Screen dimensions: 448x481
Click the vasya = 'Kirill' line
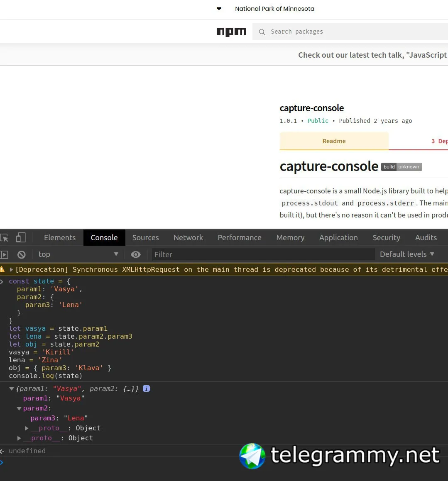(42, 352)
